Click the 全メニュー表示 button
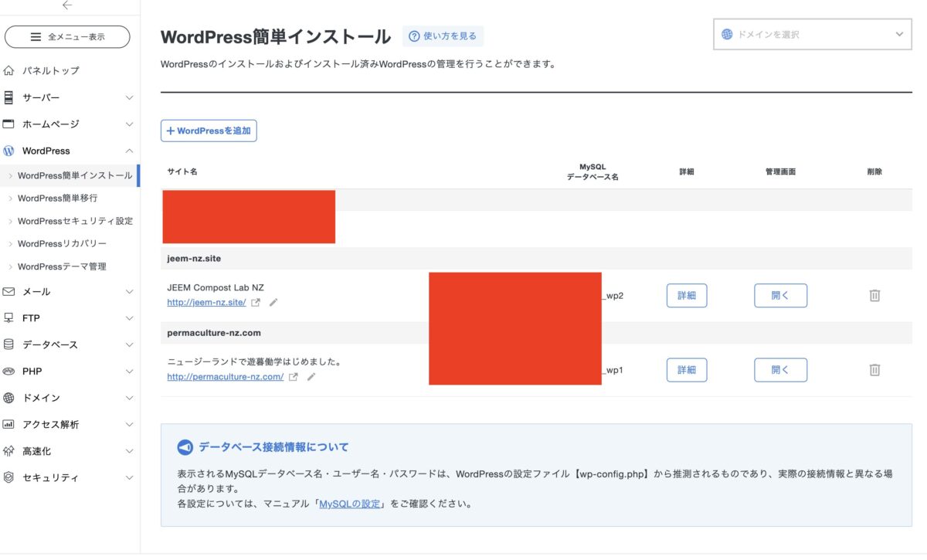The image size is (927, 560). [x=67, y=36]
